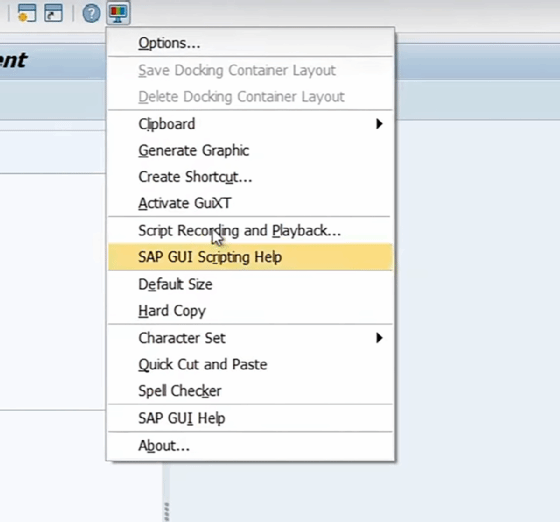Open Spell Checker menu item

click(x=250, y=391)
